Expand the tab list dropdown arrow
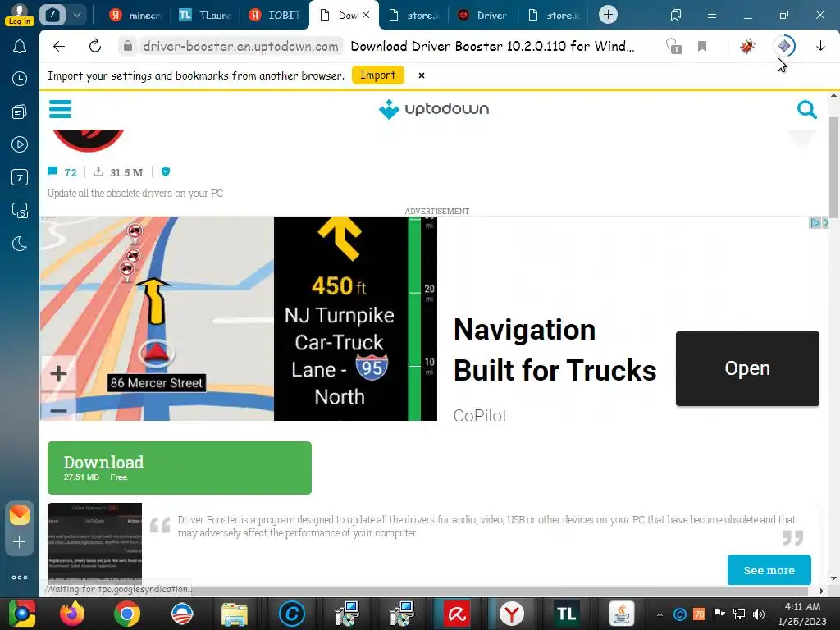The image size is (840, 630). coord(76,15)
